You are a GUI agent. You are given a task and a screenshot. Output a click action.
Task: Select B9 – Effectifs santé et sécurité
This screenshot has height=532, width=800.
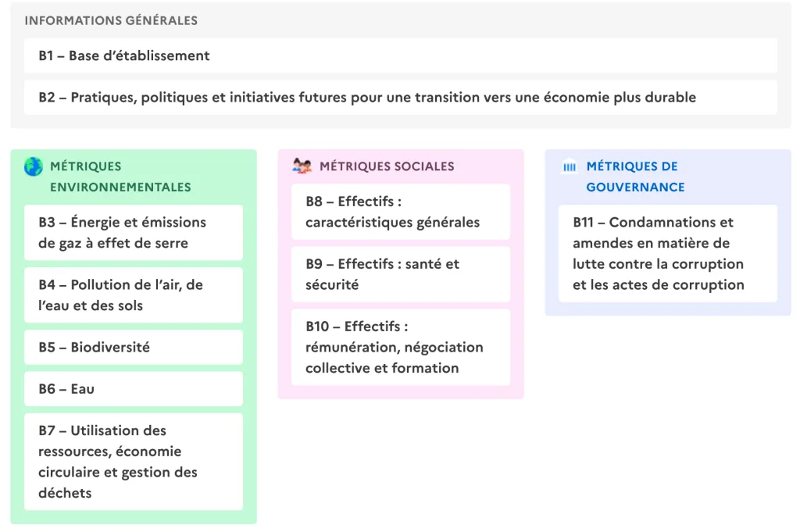coord(401,274)
